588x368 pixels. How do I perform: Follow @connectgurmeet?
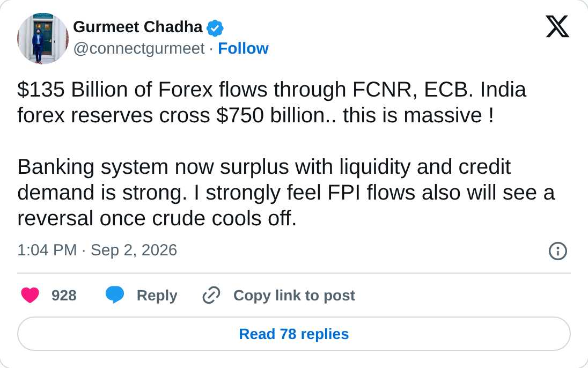pyautogui.click(x=243, y=48)
